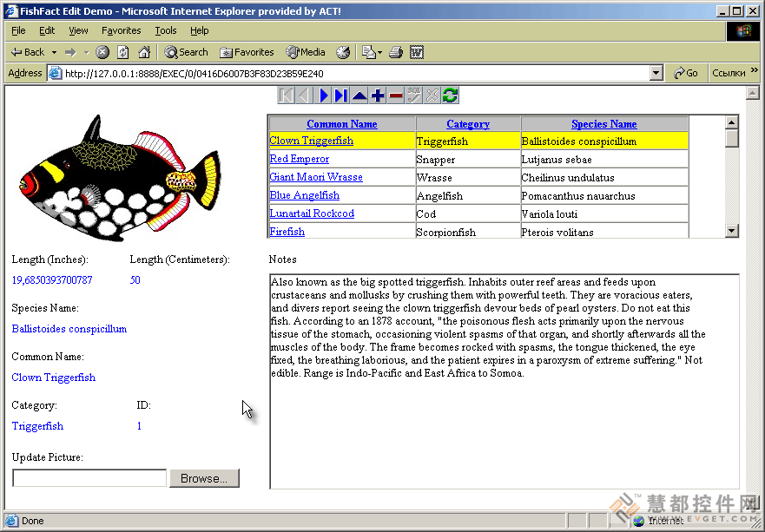Viewport: 765px width, 532px height.
Task: Open the Tools menu
Action: point(166,30)
